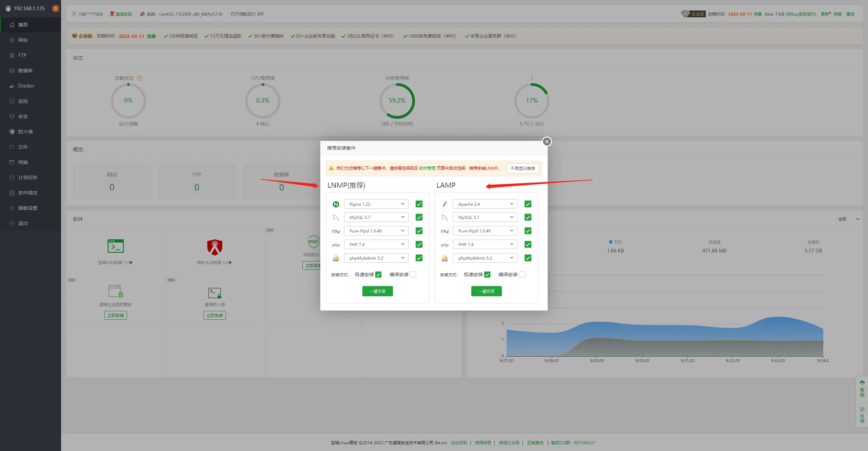The width and height of the screenshot is (868, 451).
Task: Click LNMP 一键安装 button
Action: (x=377, y=291)
